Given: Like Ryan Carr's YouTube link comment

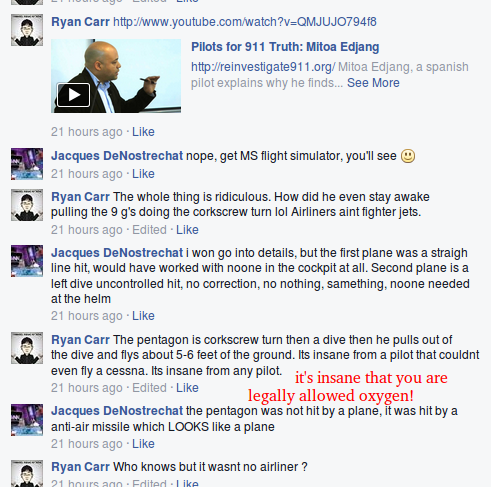Looking at the screenshot, I should pyautogui.click(x=143, y=132).
